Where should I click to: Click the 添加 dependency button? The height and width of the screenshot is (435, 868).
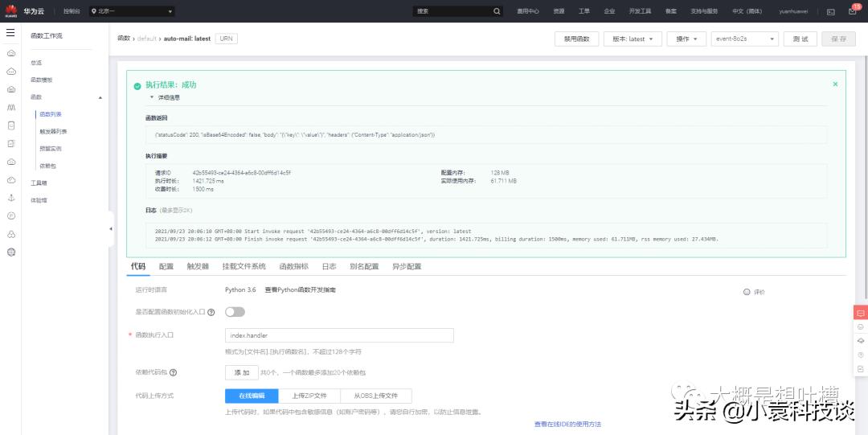tap(242, 373)
